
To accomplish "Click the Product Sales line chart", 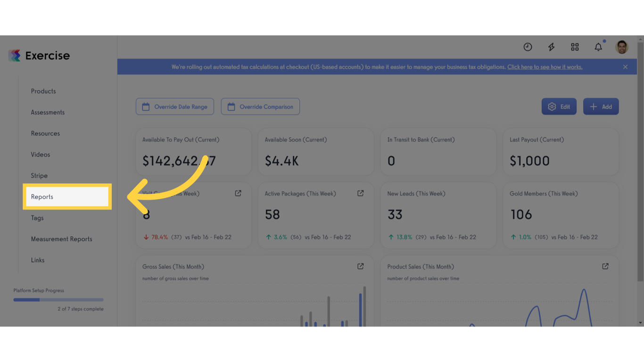I will [500, 305].
